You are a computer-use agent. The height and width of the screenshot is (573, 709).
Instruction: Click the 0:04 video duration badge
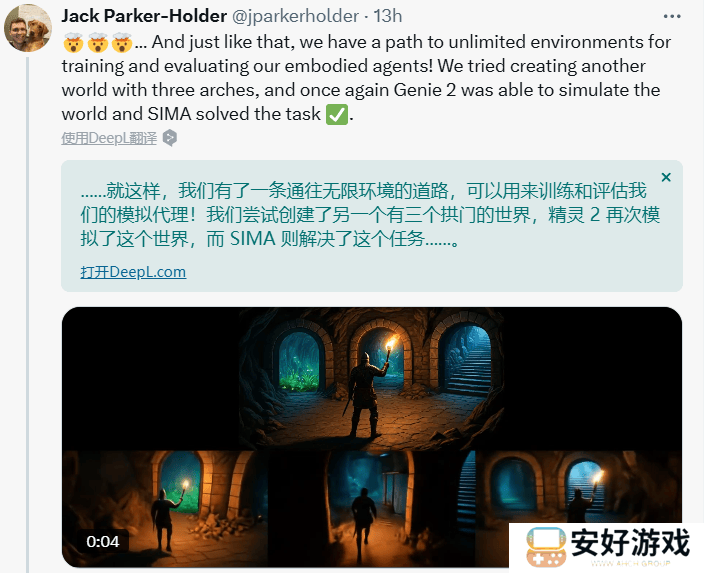coord(103,541)
